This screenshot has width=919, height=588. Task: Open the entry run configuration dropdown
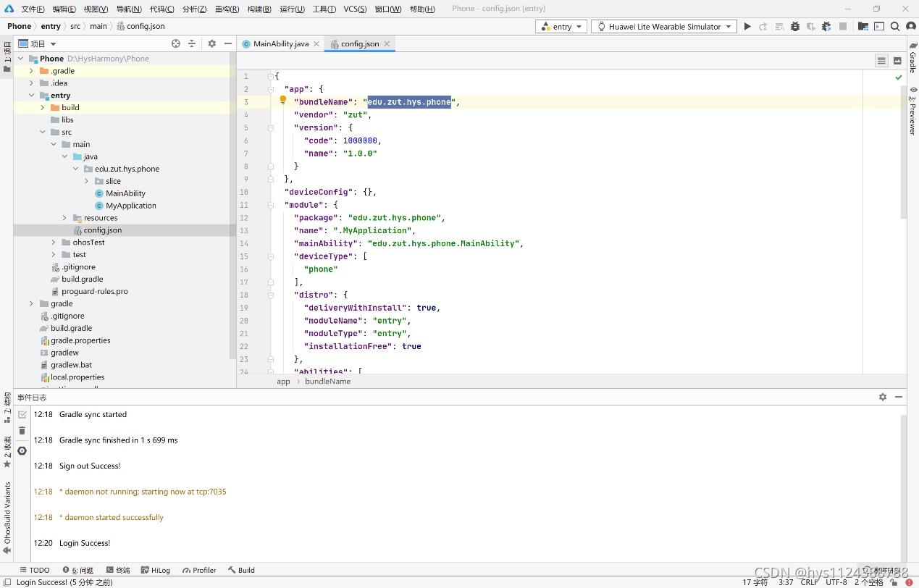(562, 27)
